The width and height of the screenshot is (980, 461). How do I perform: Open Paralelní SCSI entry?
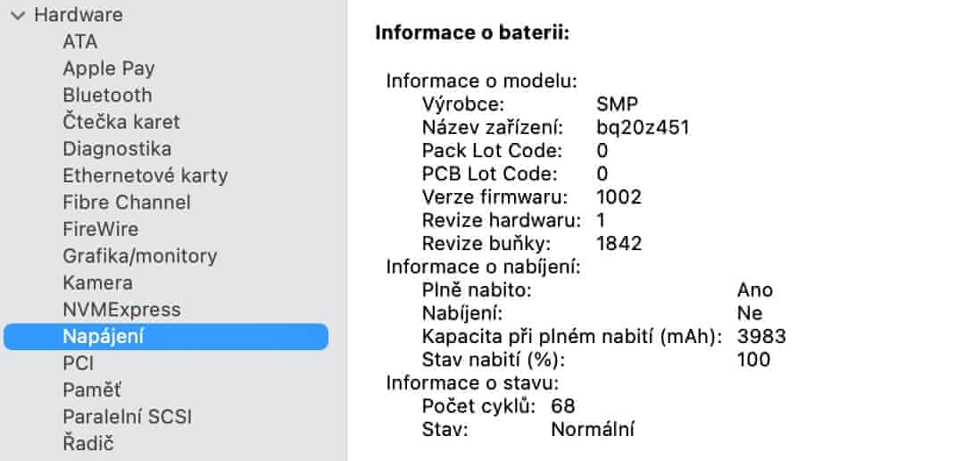point(127,416)
